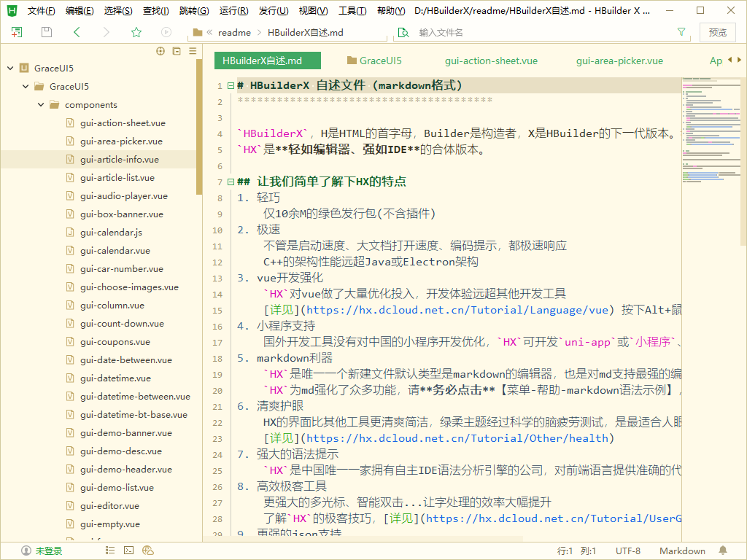The image size is (747, 560).
Task: Fold the heading on line 7
Action: [231, 182]
